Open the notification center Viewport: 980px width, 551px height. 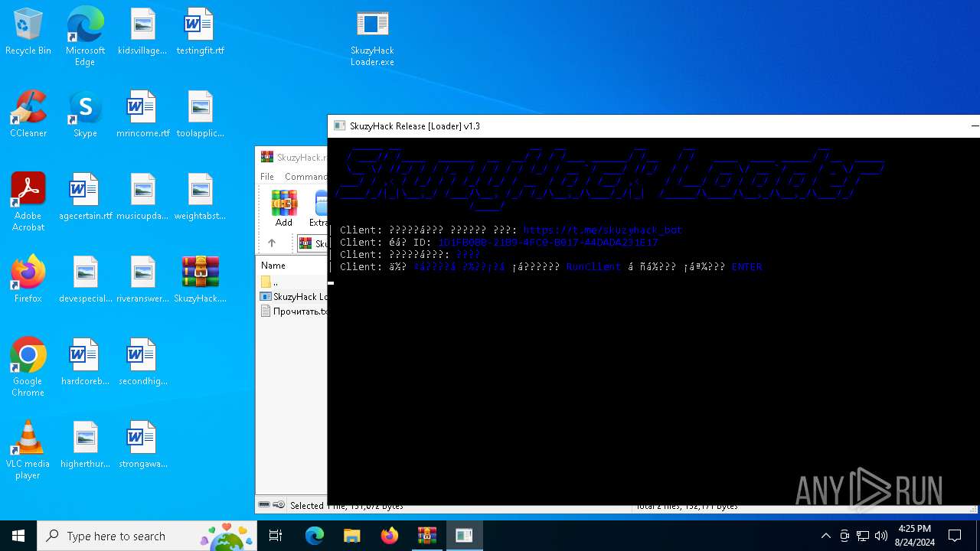coord(955,536)
